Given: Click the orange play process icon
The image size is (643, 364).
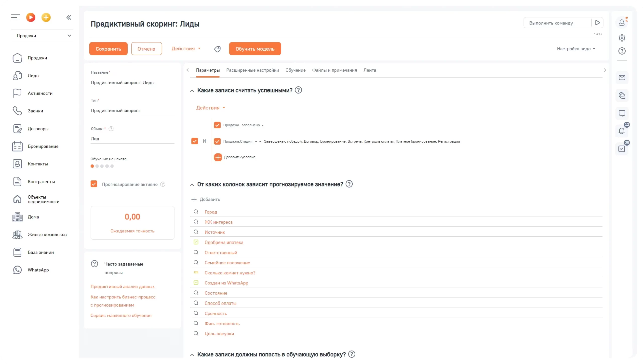Looking at the screenshot, I should point(31,17).
